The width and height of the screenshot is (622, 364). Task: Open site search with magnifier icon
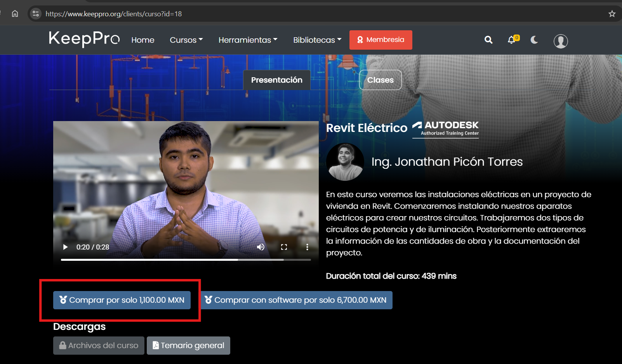click(x=488, y=40)
